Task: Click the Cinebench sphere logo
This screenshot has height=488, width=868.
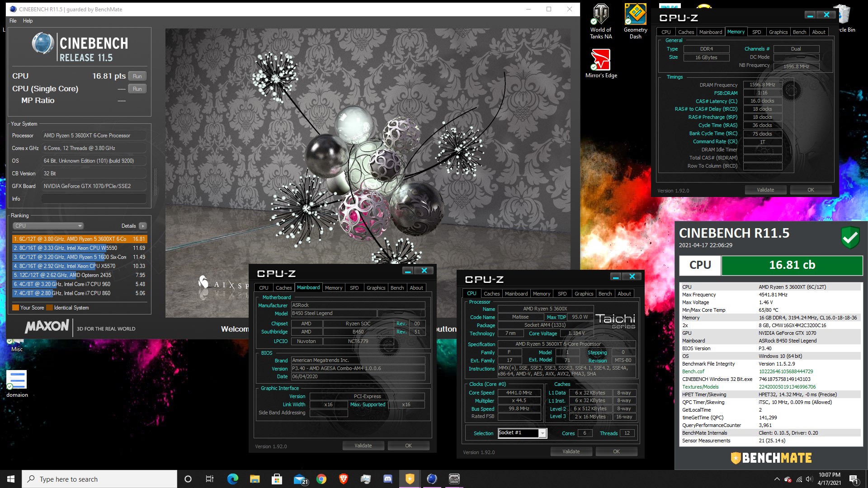Action: click(x=43, y=44)
